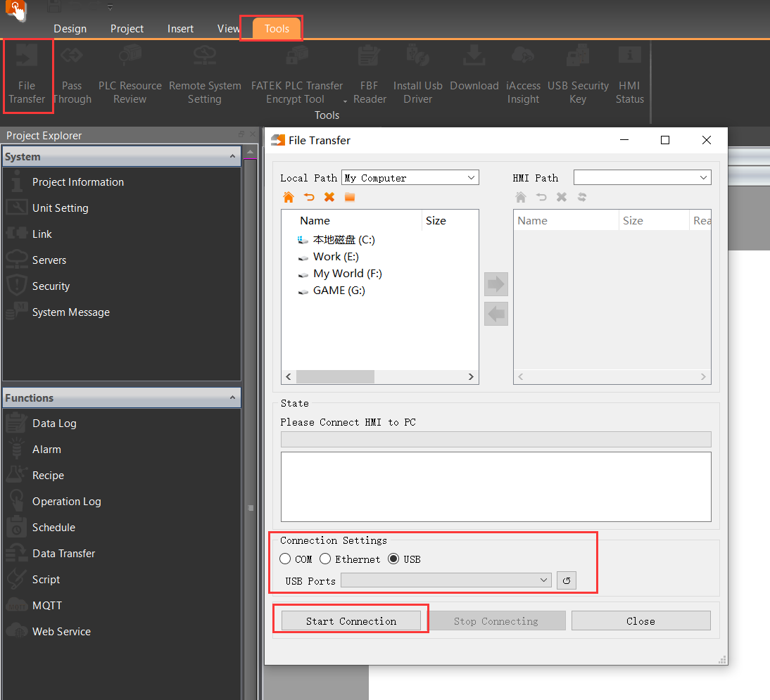Open the quick access toolbar dropdown
Image resolution: width=770 pixels, height=700 pixels.
(x=110, y=7)
